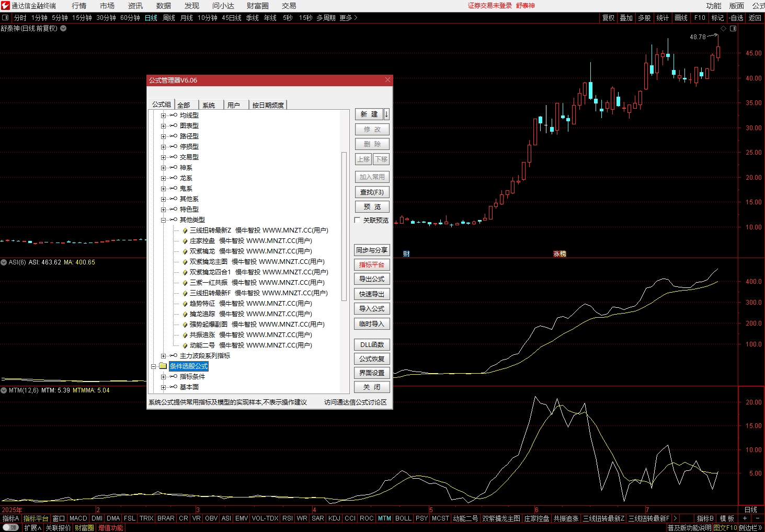Image resolution: width=765 pixels, height=532 pixels.
Task: Click the node icon of 均线型 group
Action: coord(173,115)
